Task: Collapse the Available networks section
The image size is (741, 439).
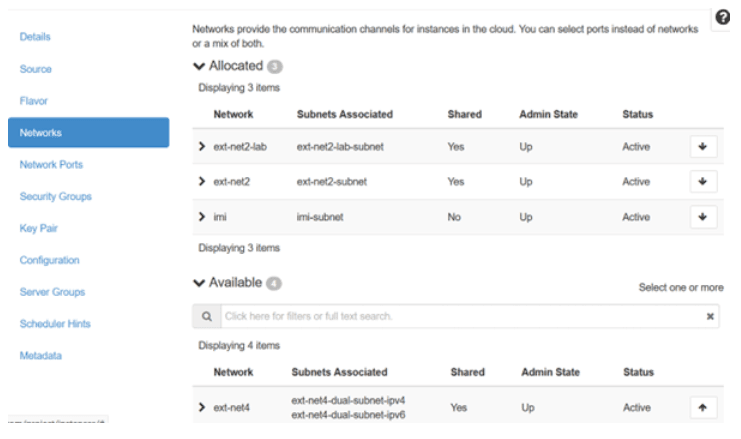Action: click(x=199, y=283)
